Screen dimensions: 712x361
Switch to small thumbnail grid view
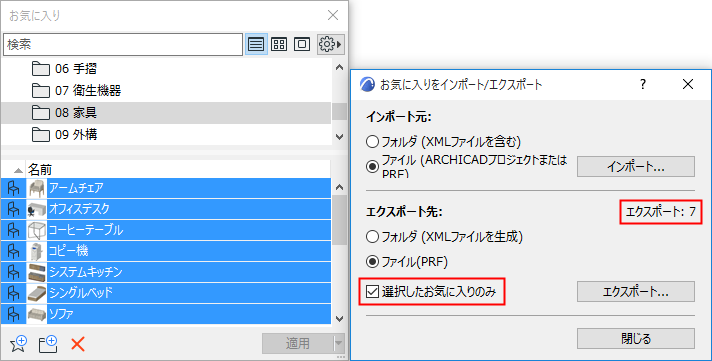pyautogui.click(x=279, y=45)
